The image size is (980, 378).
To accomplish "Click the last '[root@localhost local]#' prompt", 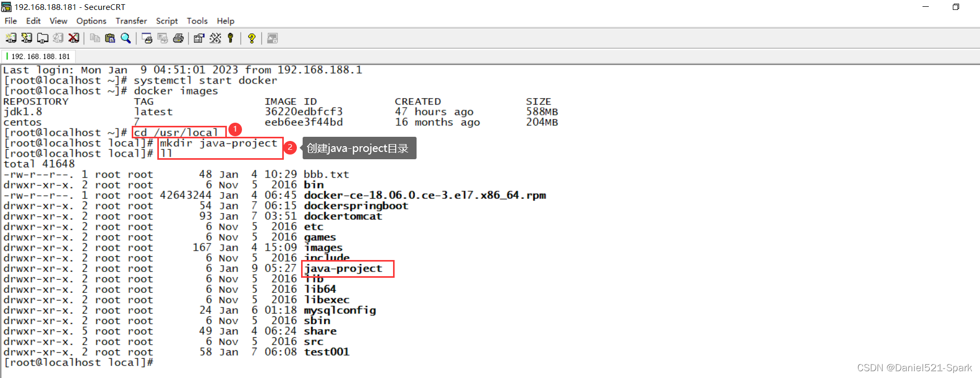I will click(x=78, y=362).
